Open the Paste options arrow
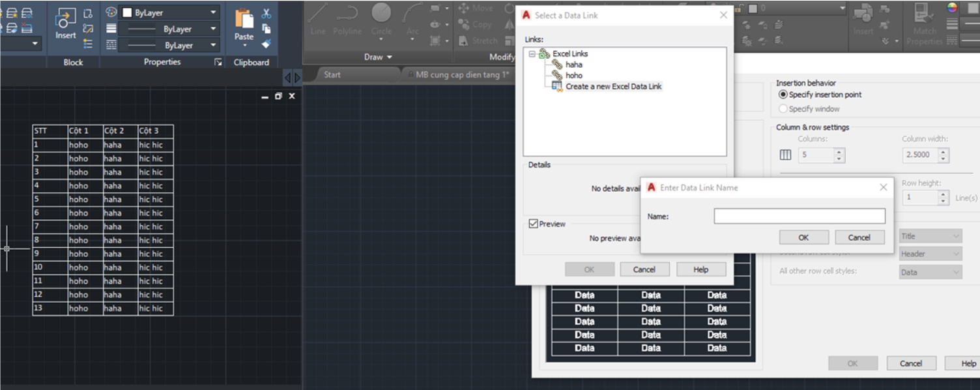 click(244, 46)
